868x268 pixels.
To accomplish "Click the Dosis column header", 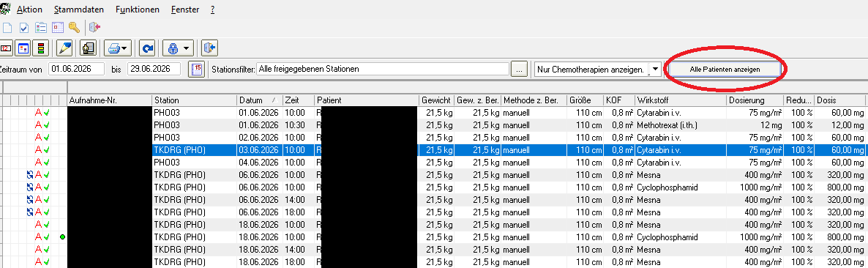I will click(x=839, y=100).
